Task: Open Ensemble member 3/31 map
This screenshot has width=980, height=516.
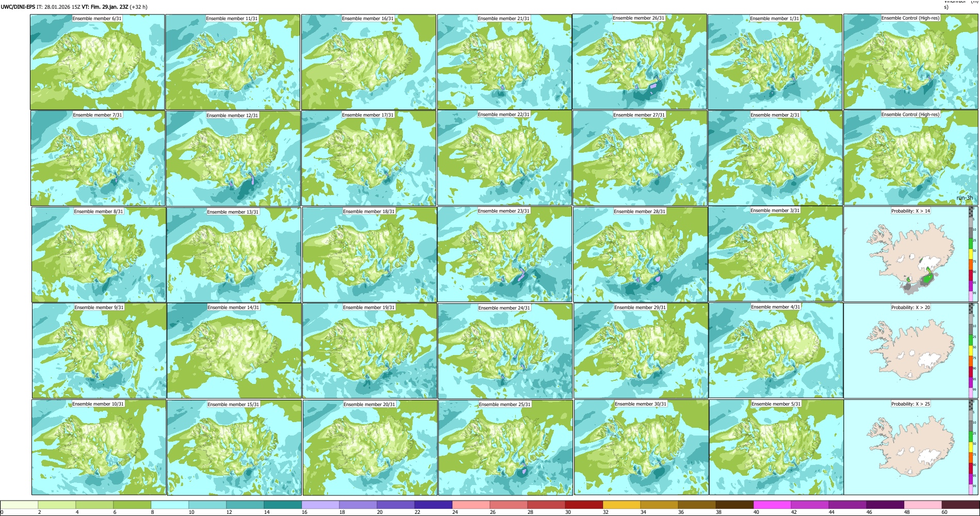Action: (775, 254)
